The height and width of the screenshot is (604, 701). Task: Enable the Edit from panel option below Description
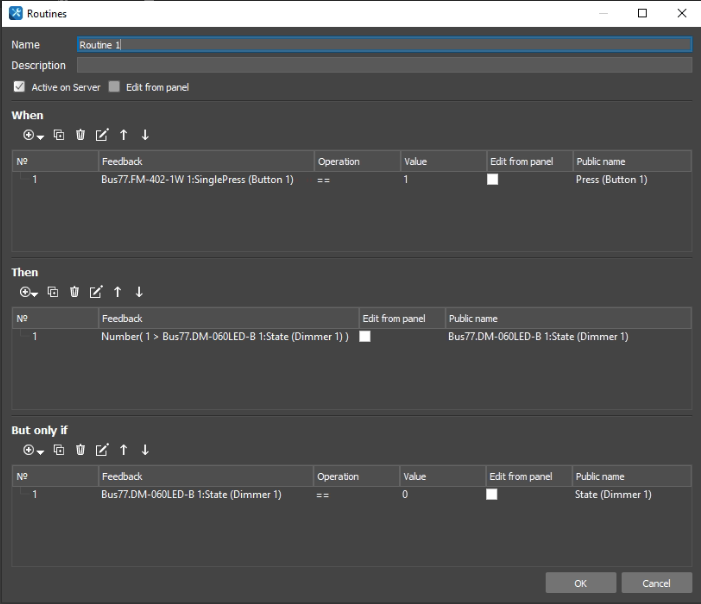coord(114,87)
